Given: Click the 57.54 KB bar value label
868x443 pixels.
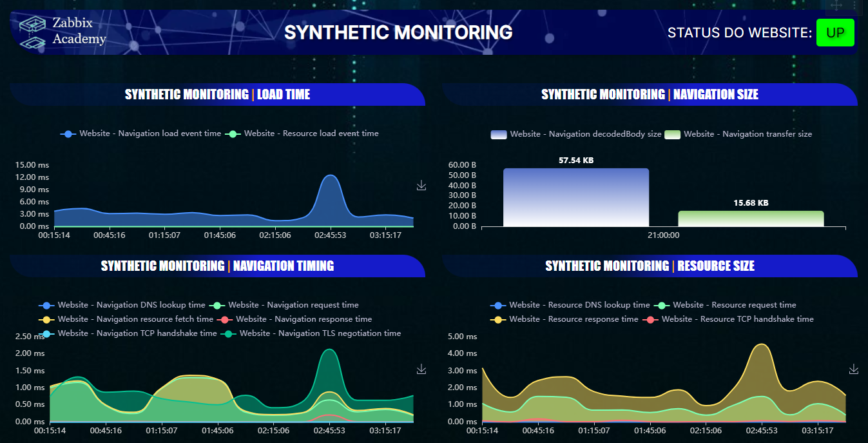Looking at the screenshot, I should coord(576,161).
